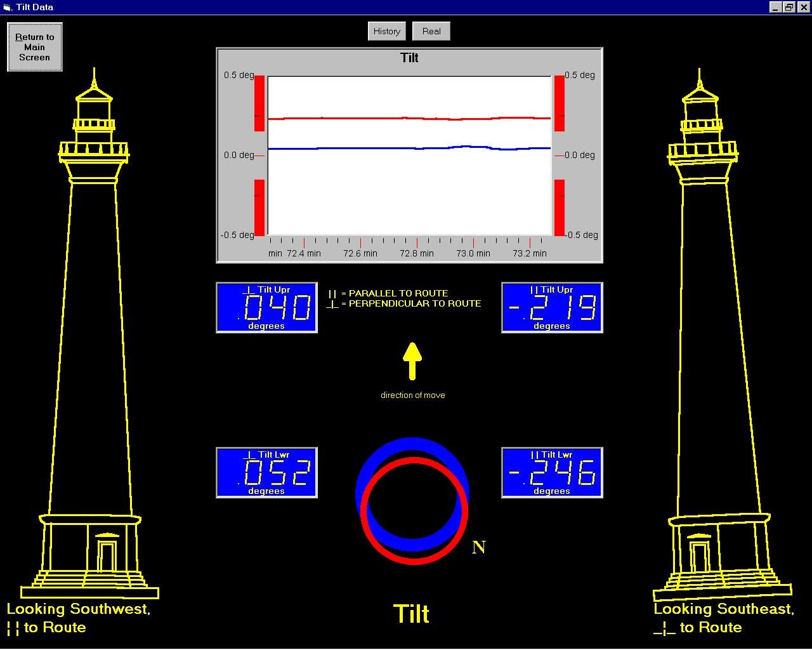Viewport: 812px width, 650px height.
Task: Open the History chart view
Action: (386, 31)
